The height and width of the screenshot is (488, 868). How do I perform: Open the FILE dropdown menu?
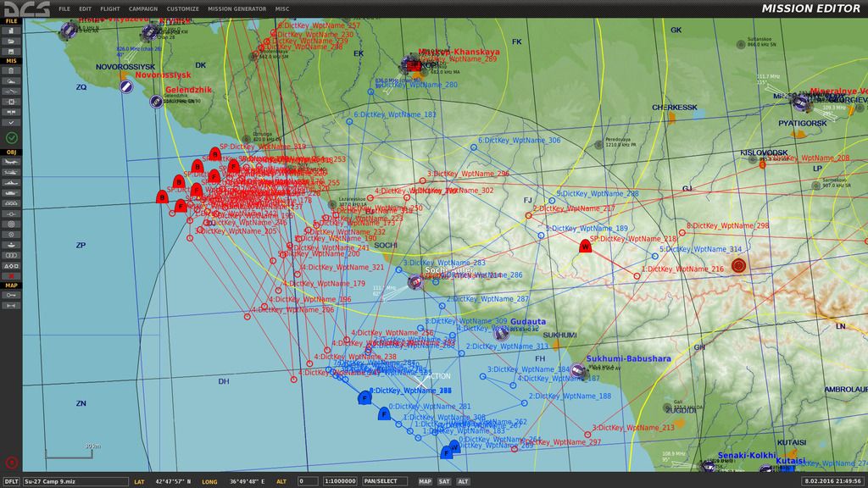pos(64,8)
